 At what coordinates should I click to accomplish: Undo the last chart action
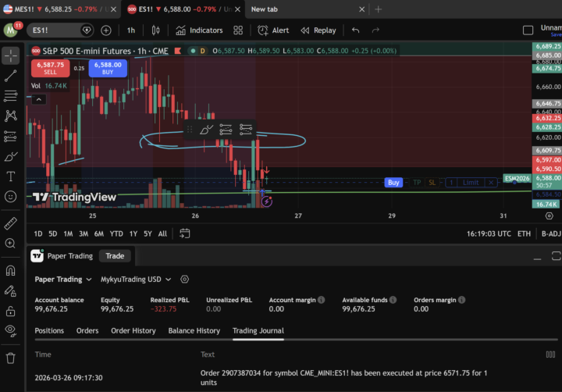coord(356,30)
